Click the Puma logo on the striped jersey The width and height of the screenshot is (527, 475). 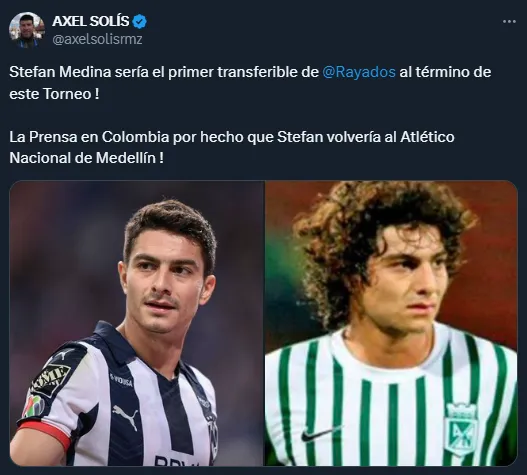click(x=126, y=416)
